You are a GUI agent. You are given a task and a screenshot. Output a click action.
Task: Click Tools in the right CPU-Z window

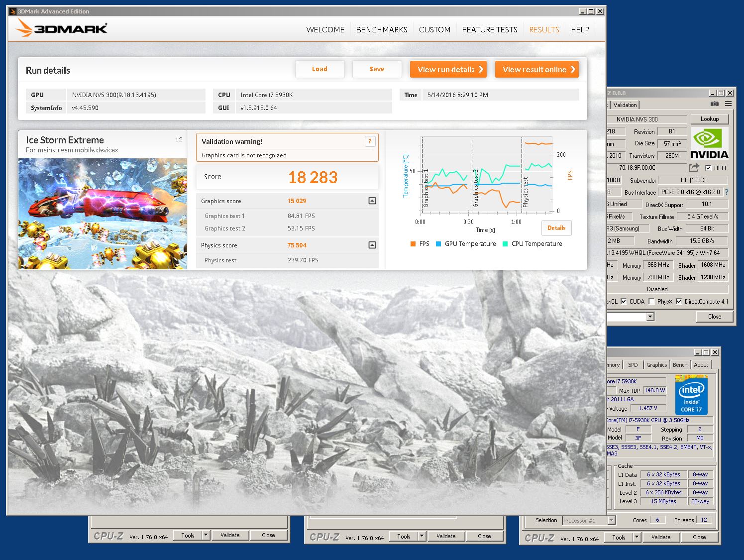click(x=619, y=537)
